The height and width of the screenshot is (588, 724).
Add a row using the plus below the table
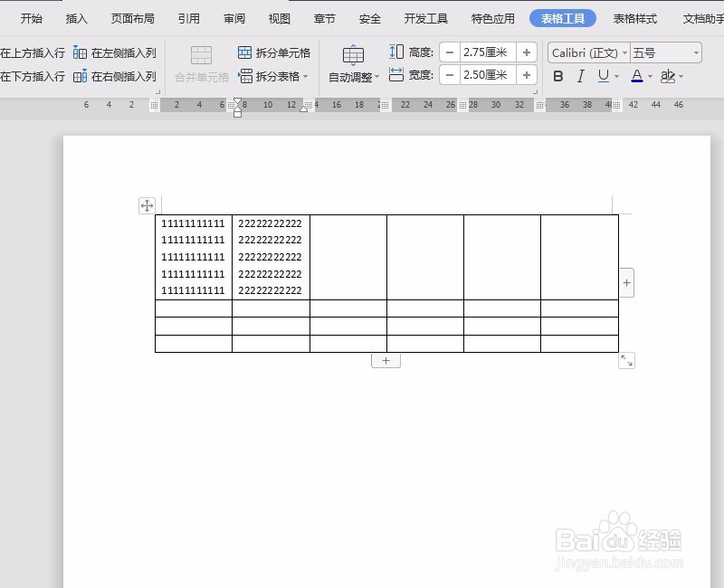(x=386, y=359)
